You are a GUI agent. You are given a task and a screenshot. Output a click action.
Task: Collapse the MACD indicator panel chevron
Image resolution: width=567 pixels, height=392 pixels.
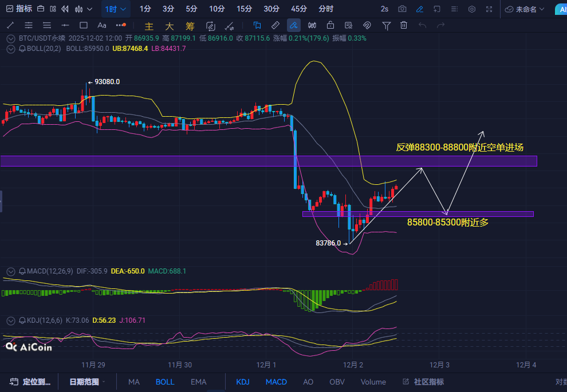11,271
